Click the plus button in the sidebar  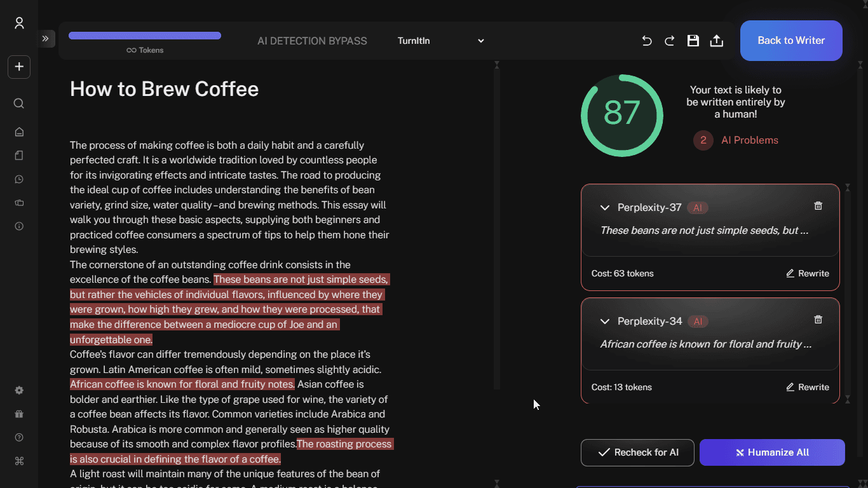(x=19, y=67)
